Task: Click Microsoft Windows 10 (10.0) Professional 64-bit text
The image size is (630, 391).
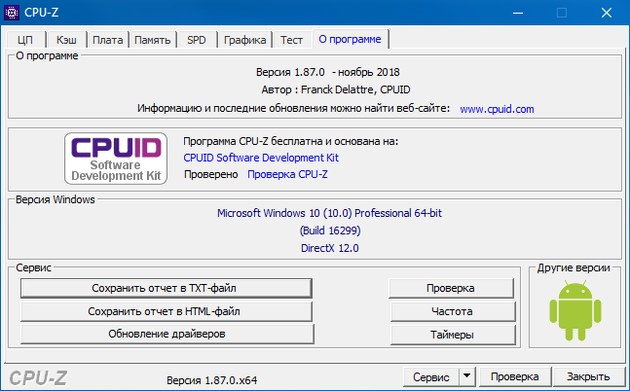Action: (x=329, y=213)
